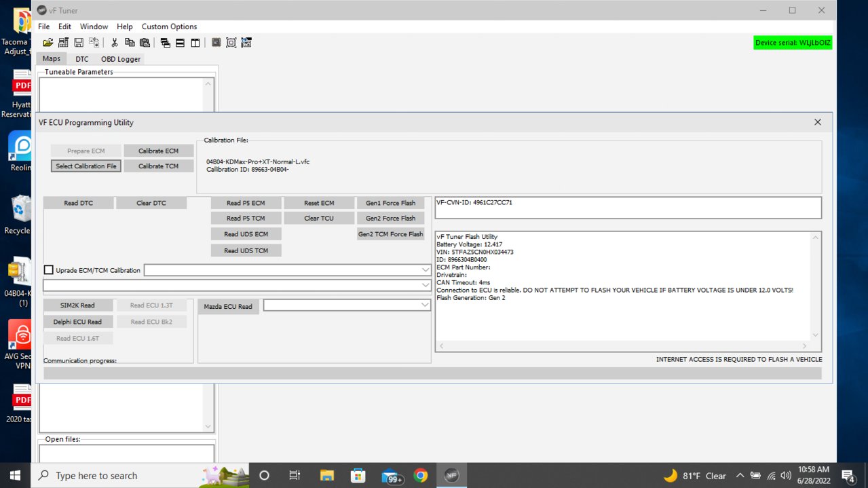Click the Gen2 Force Flash button
The height and width of the screenshot is (488, 868).
[391, 219]
